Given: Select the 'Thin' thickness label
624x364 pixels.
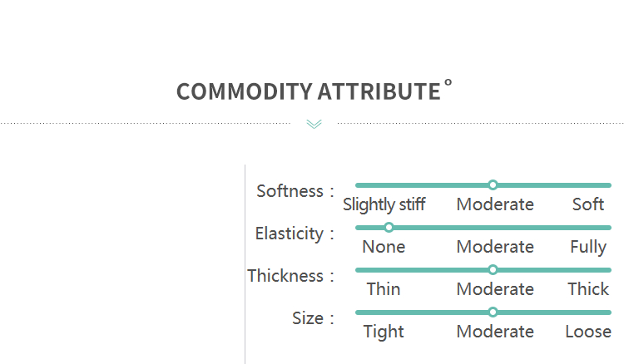Looking at the screenshot, I should pos(384,289).
